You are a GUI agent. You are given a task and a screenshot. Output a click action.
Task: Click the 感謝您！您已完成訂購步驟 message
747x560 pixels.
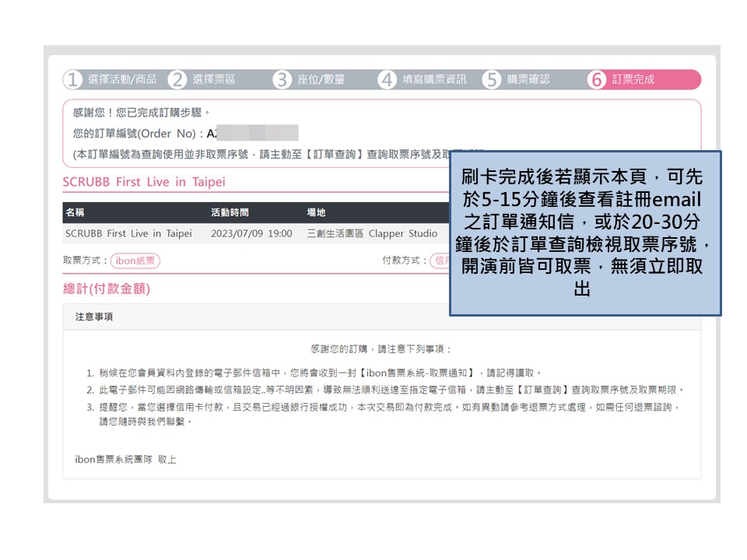(x=142, y=113)
